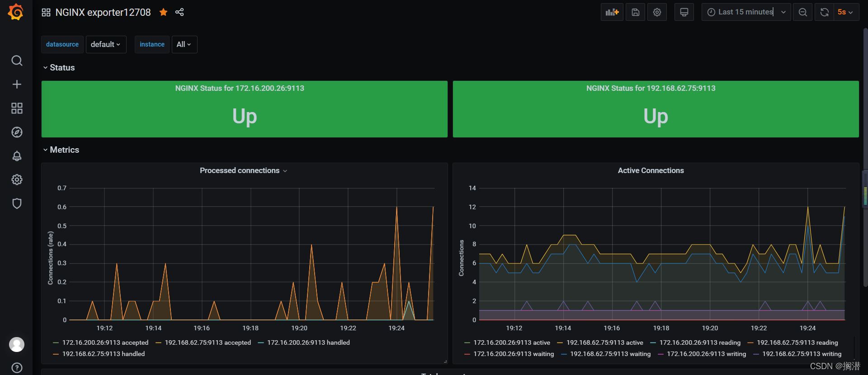Collapse the Status row

point(59,67)
